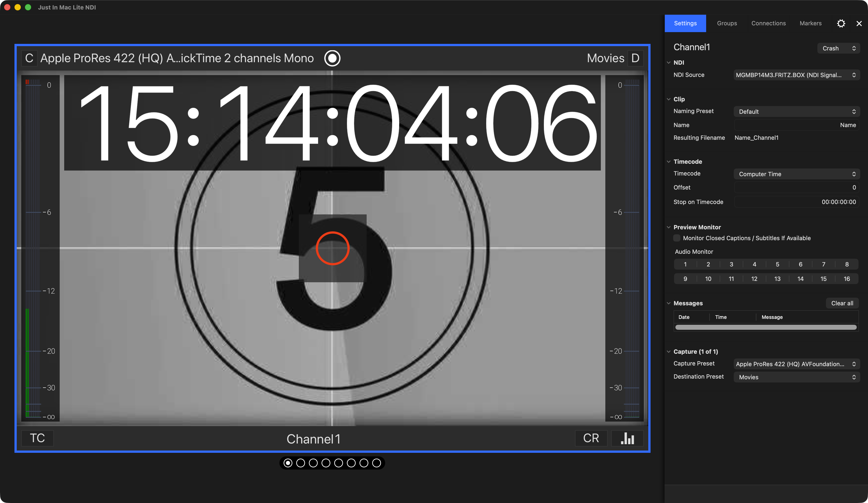
Task: Click the CR button below preview
Action: tap(591, 438)
